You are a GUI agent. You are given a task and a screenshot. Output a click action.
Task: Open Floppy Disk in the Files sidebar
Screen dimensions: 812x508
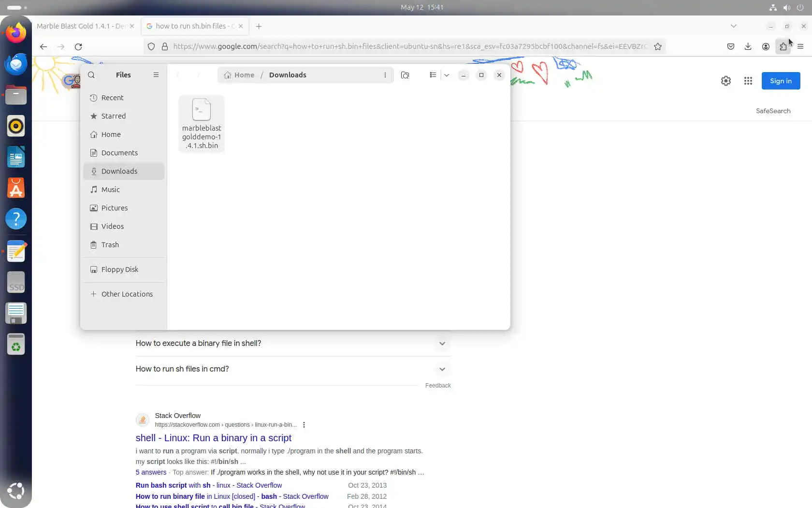click(124, 269)
